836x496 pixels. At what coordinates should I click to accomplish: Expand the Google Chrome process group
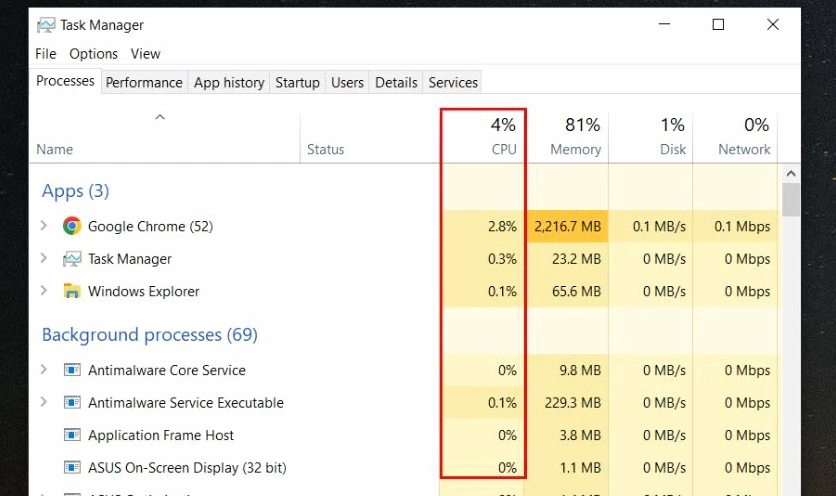(43, 226)
